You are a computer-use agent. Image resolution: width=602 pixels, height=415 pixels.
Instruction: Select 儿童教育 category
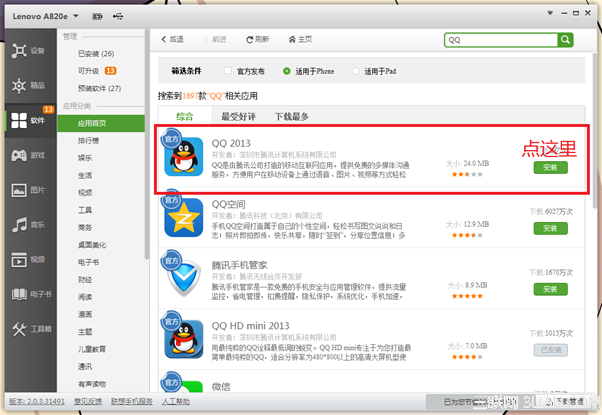[x=92, y=349]
